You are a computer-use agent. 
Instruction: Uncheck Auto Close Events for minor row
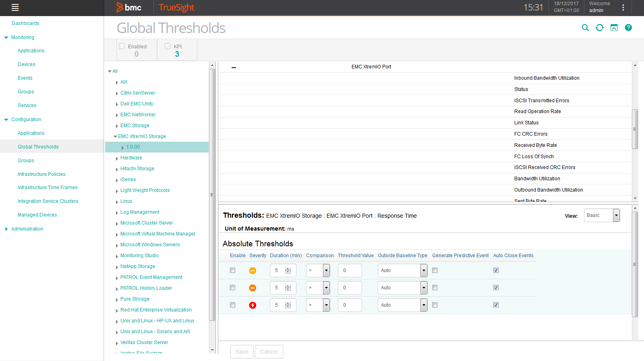click(496, 270)
